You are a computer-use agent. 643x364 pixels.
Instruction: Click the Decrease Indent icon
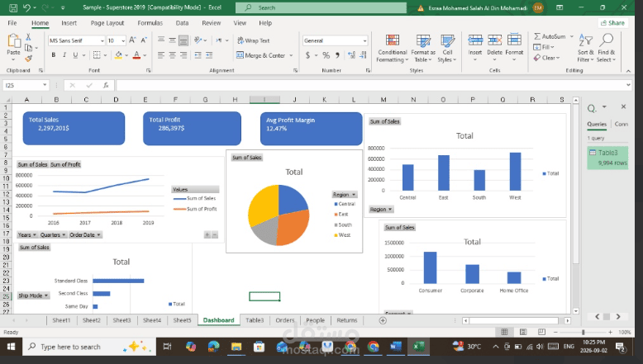tap(198, 54)
